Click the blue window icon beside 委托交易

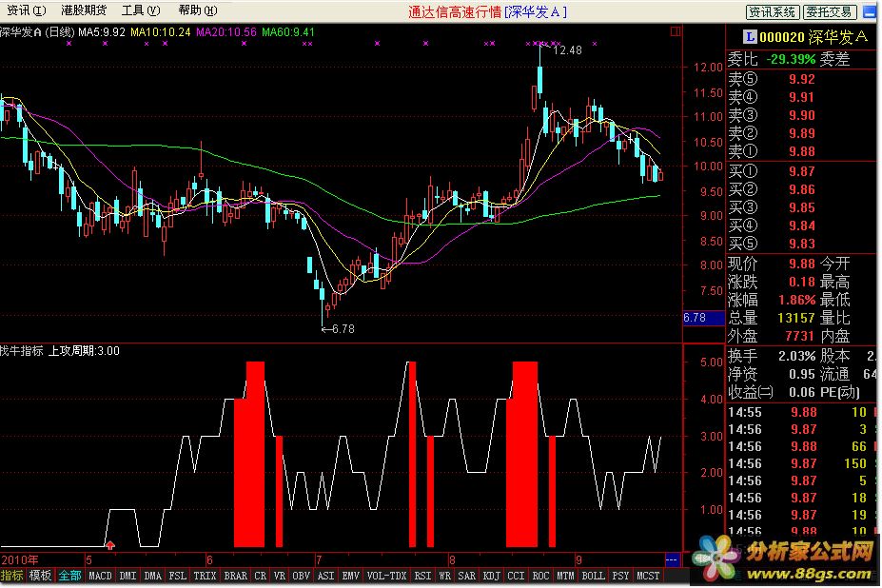pyautogui.click(x=870, y=11)
